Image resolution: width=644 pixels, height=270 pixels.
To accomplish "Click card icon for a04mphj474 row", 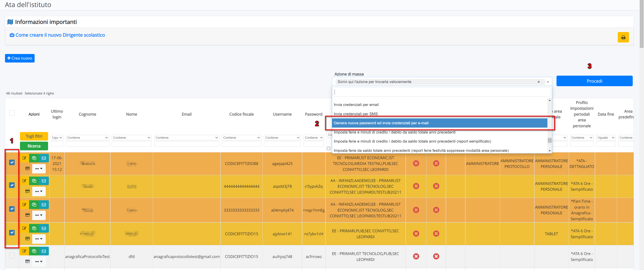I will (x=28, y=215).
